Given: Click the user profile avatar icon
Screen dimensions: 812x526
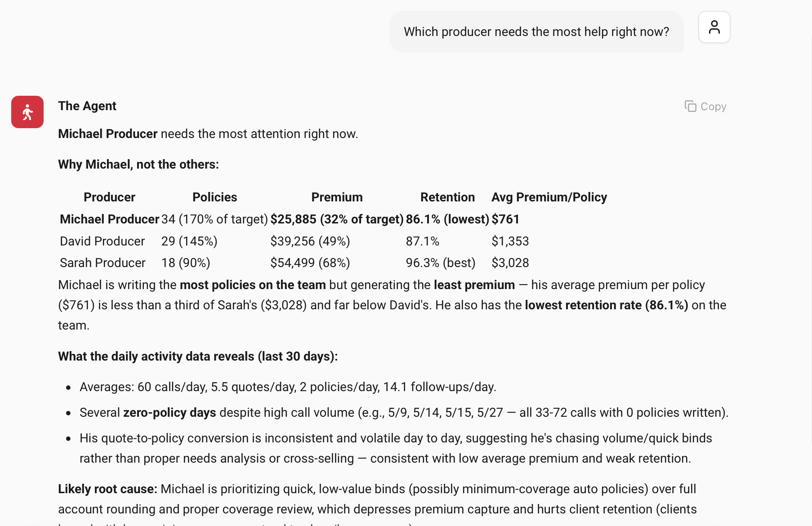Looking at the screenshot, I should pyautogui.click(x=714, y=27).
